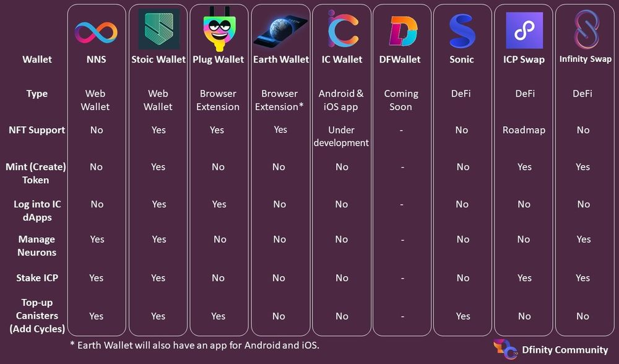619x364 pixels.
Task: Select the DFWallet letter D logo
Action: pos(403,31)
